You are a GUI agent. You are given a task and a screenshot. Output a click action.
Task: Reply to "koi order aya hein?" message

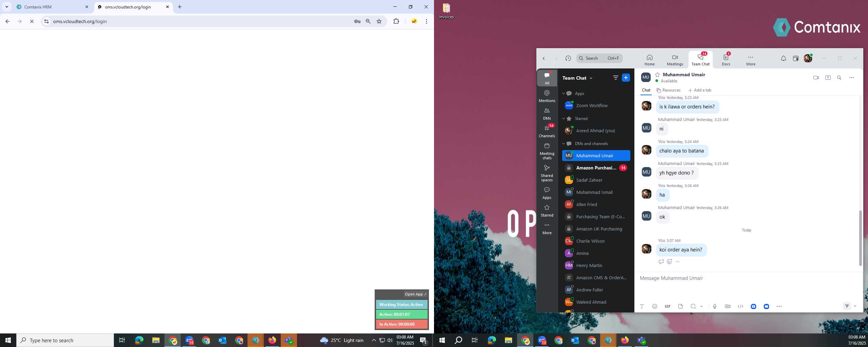pos(661,262)
